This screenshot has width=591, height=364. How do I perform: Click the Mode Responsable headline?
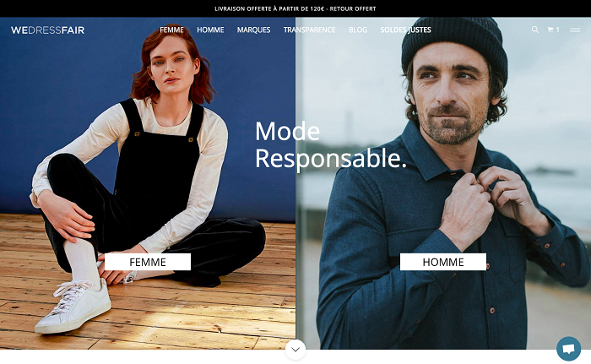pyautogui.click(x=331, y=145)
